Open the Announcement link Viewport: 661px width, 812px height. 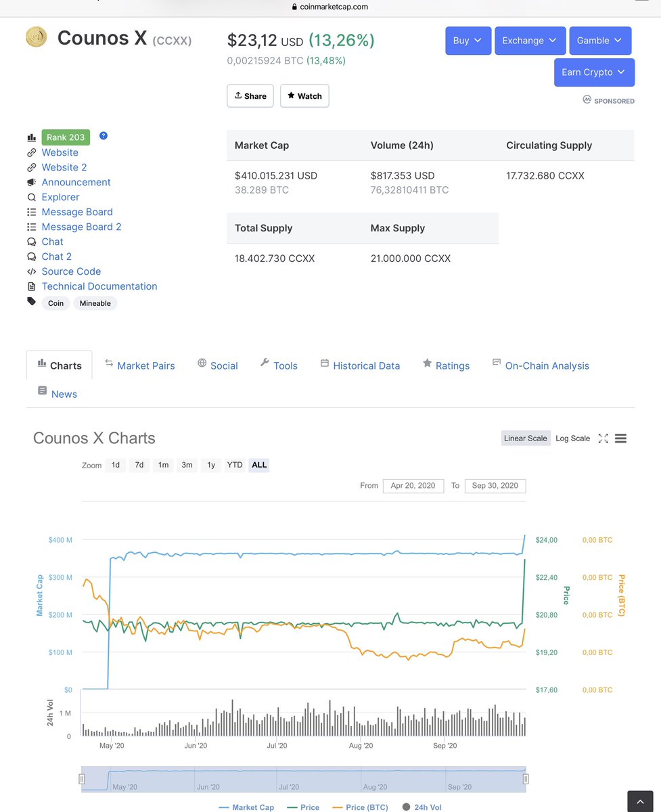pos(76,182)
